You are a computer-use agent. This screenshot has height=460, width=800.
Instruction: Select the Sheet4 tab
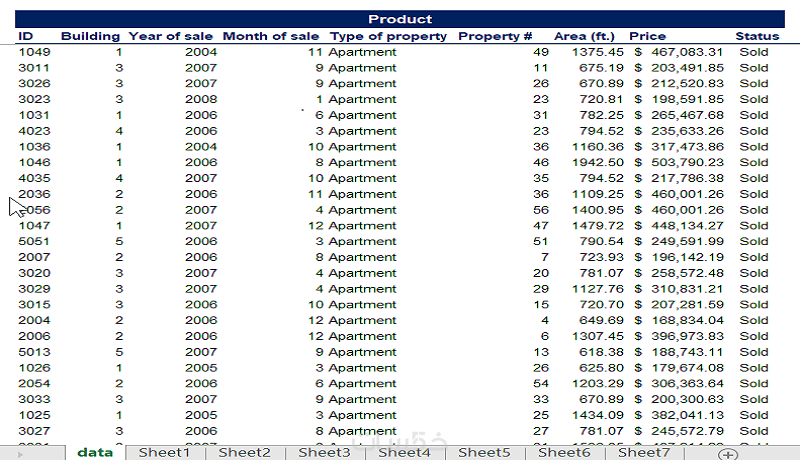pos(404,452)
